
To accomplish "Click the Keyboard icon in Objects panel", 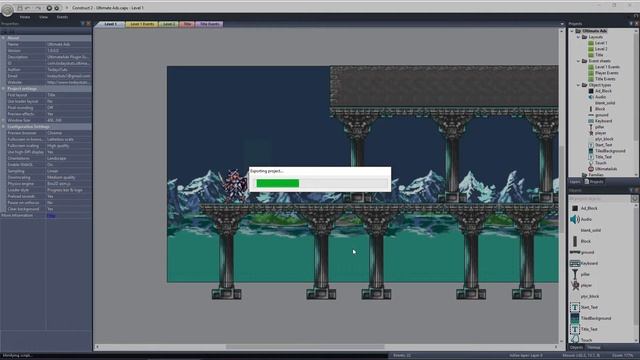I will [575, 264].
